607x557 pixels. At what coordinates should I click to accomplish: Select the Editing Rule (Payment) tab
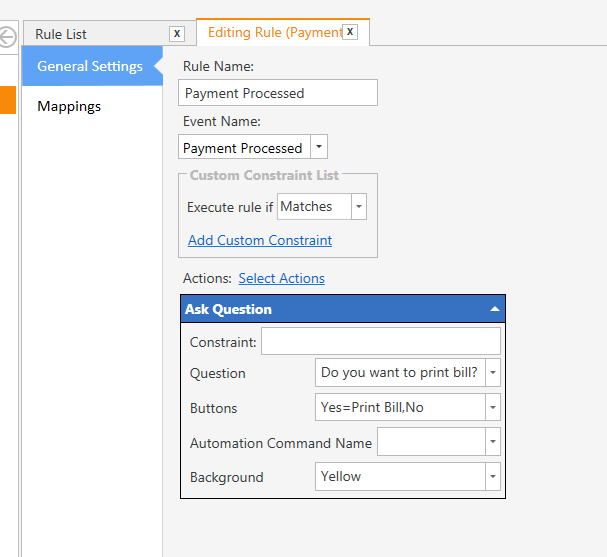(275, 33)
